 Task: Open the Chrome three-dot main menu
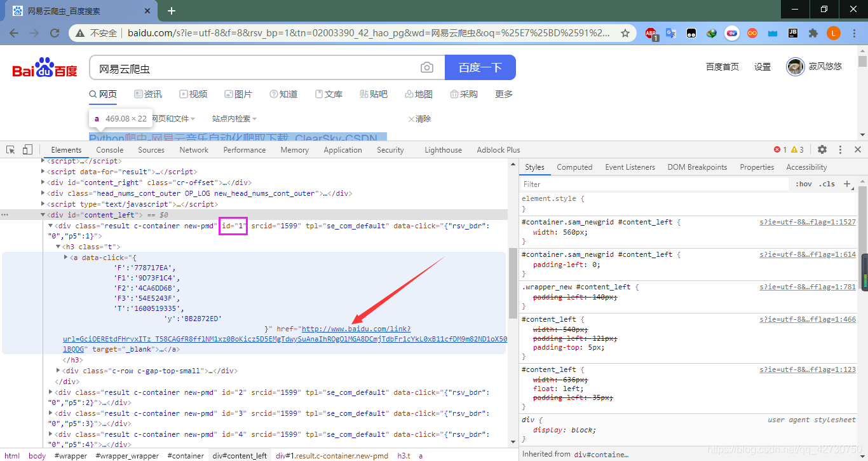[x=854, y=33]
